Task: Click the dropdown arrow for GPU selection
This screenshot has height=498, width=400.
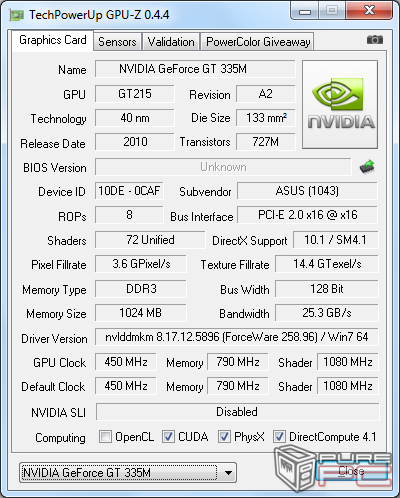Action: click(x=228, y=473)
